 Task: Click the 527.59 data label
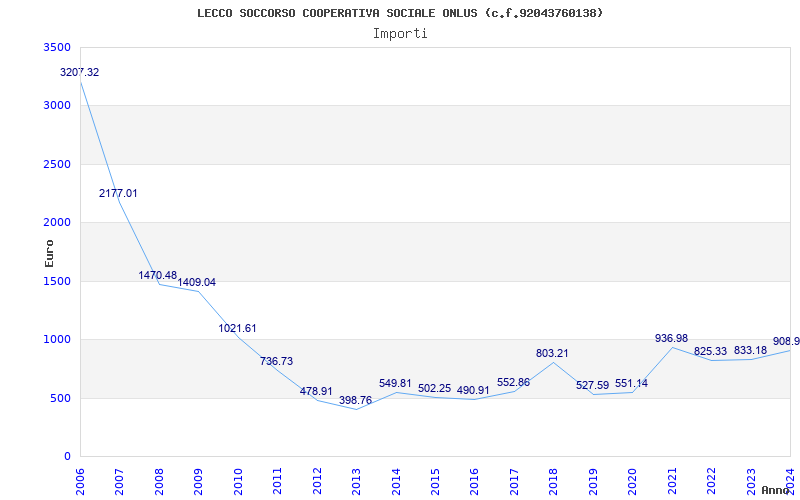(592, 385)
